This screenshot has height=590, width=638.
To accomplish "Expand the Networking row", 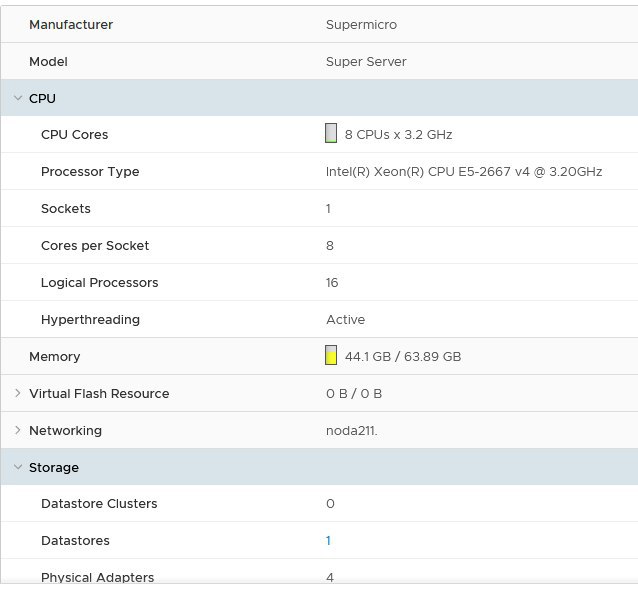I will 17,430.
